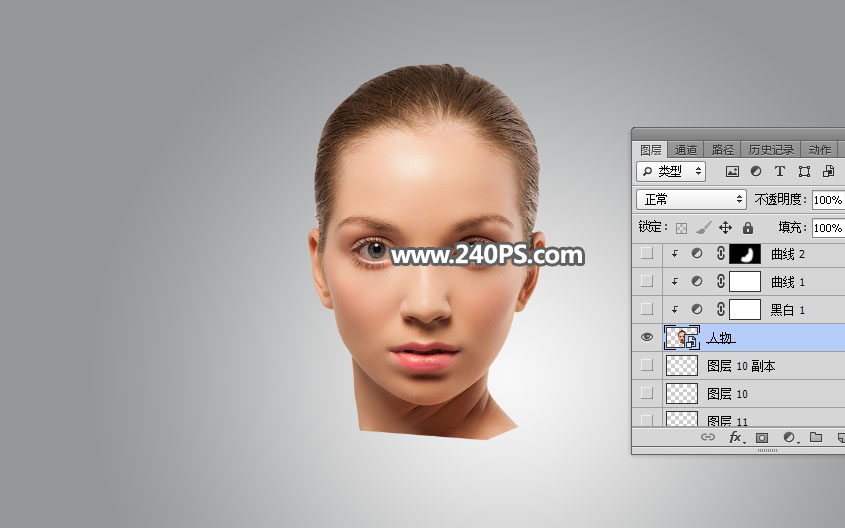
Task: Select the 曲线 2 layer mask thumbnail
Action: coord(745,255)
